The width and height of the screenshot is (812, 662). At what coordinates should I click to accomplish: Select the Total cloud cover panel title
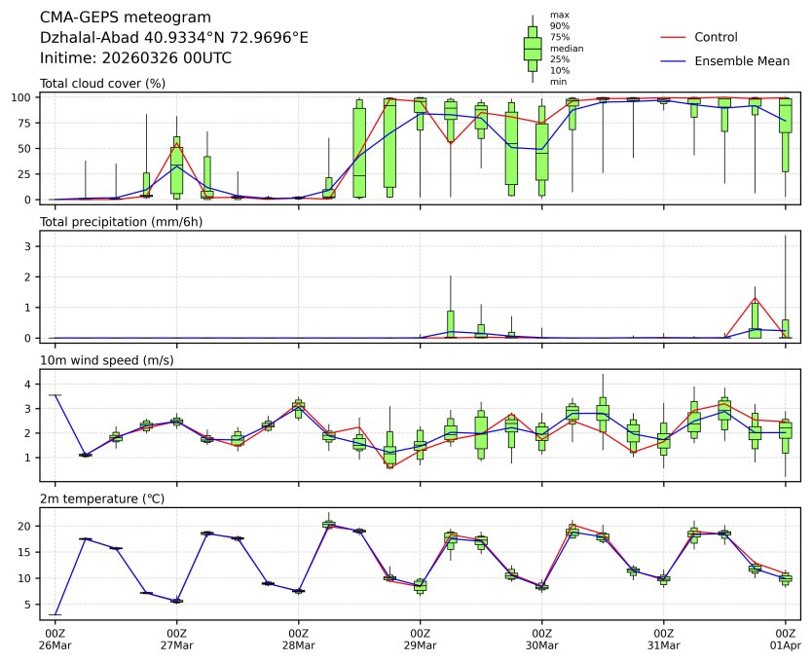pos(102,84)
